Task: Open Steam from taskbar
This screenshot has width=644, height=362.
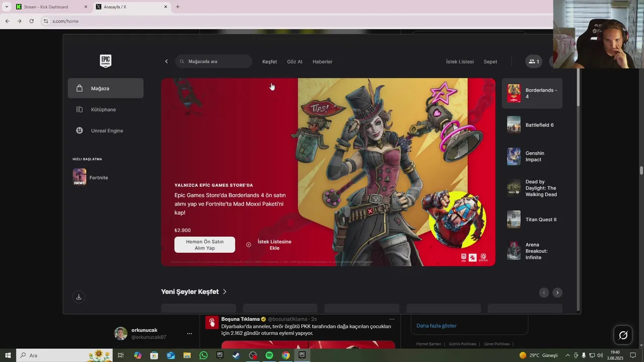Action: click(x=236, y=355)
